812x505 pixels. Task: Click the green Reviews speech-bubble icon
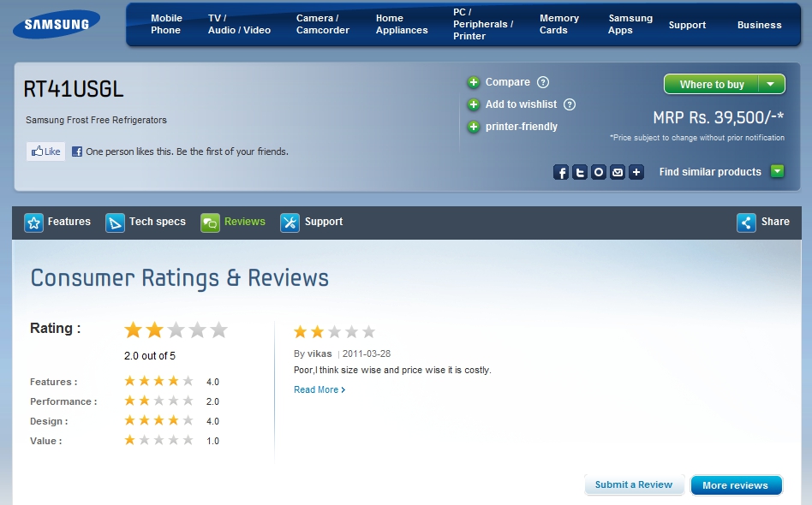point(210,223)
